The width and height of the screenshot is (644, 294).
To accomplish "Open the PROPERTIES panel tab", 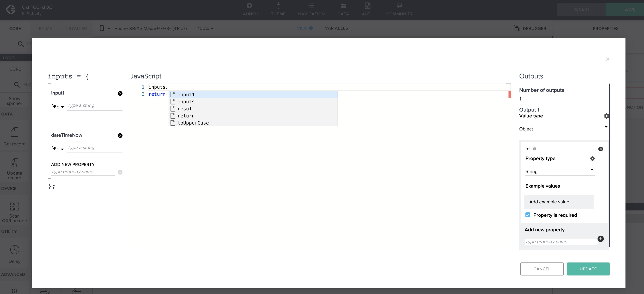I will (x=605, y=29).
